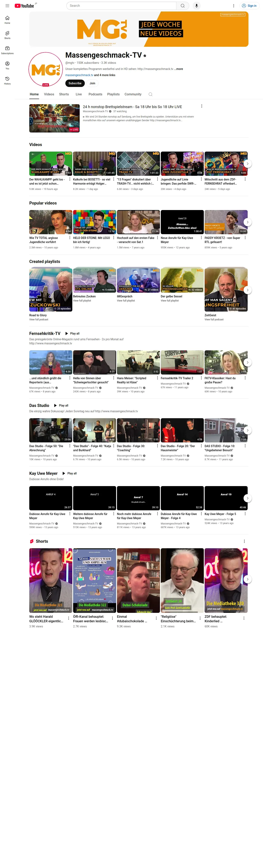Open menu for 'Mitschnitt aus dem ZDF' video
The image size is (263, 868).
[x=245, y=179]
